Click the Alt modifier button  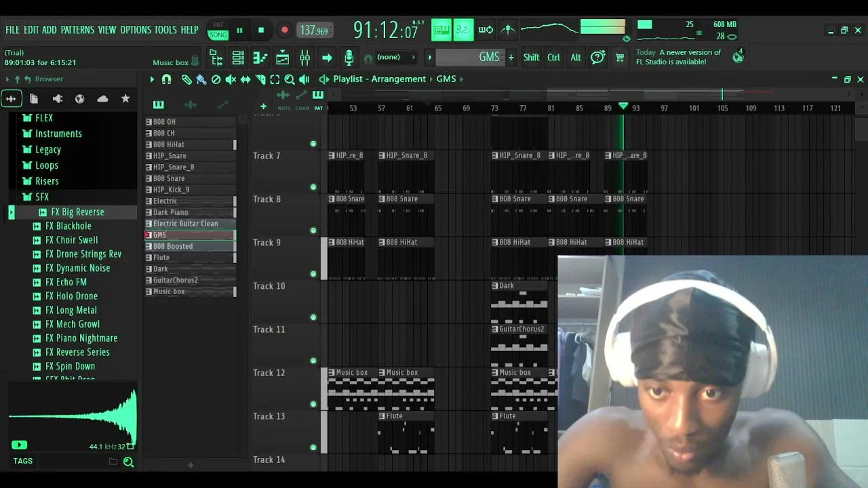point(576,58)
